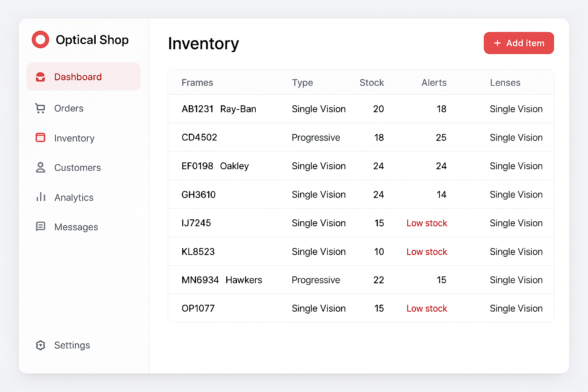Select the Customers person icon
Screen dimensions: 588x392
pyautogui.click(x=40, y=167)
